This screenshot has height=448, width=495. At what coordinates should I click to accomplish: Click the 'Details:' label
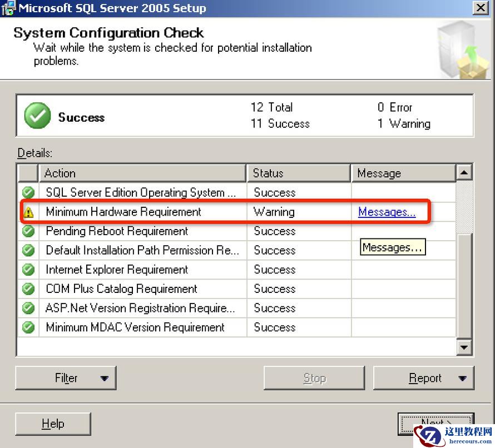coord(34,153)
